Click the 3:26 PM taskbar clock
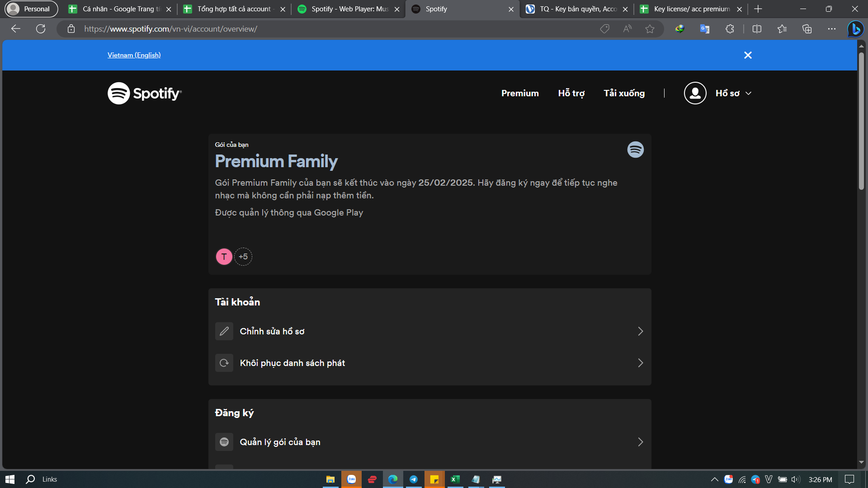The image size is (868, 488). [820, 479]
